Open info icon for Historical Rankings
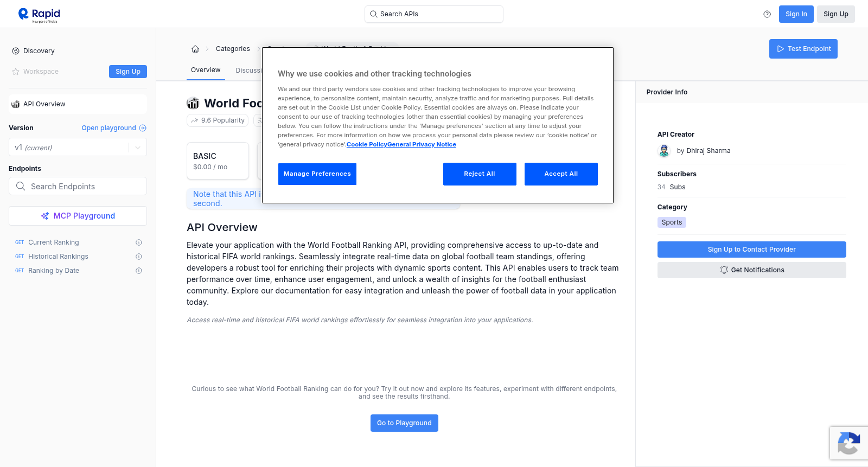 coord(139,257)
